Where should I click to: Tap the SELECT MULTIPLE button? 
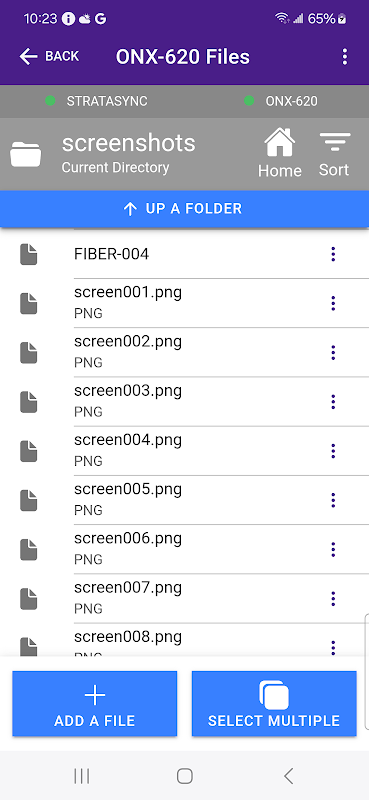[x=274, y=704]
